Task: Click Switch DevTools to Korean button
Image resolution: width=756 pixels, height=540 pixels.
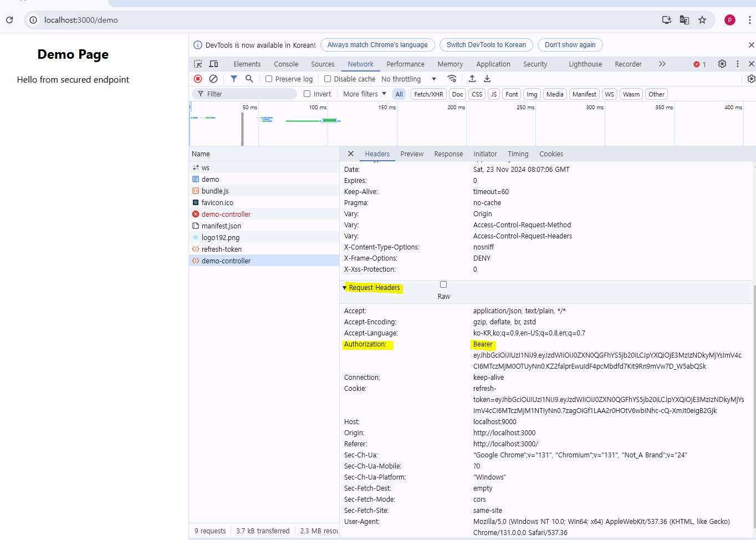Action: coord(486,45)
